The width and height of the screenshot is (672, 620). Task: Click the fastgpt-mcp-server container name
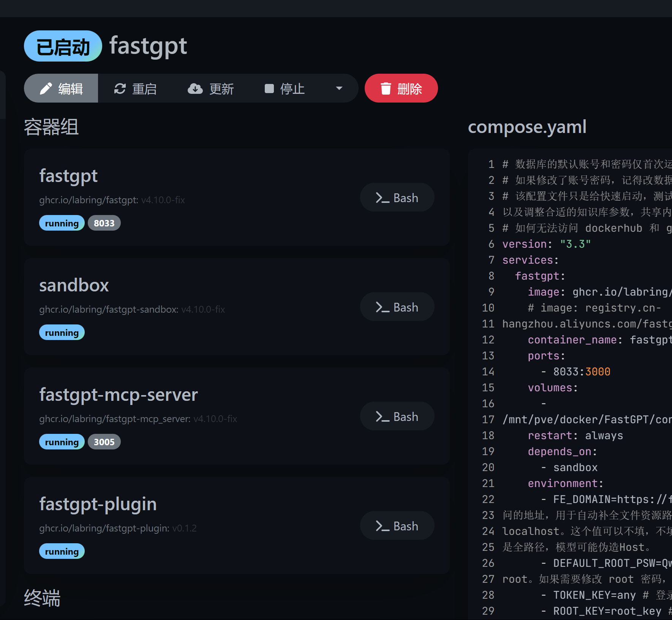119,395
